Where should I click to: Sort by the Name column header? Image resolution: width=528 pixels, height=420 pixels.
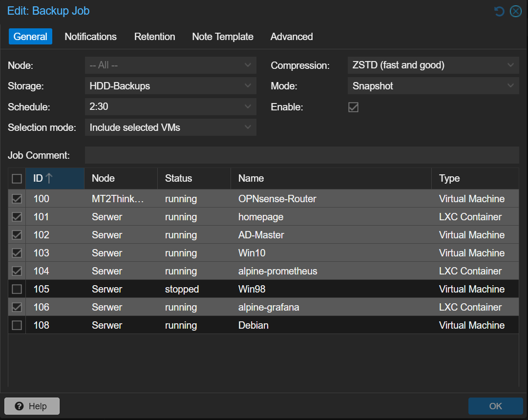[x=331, y=178]
